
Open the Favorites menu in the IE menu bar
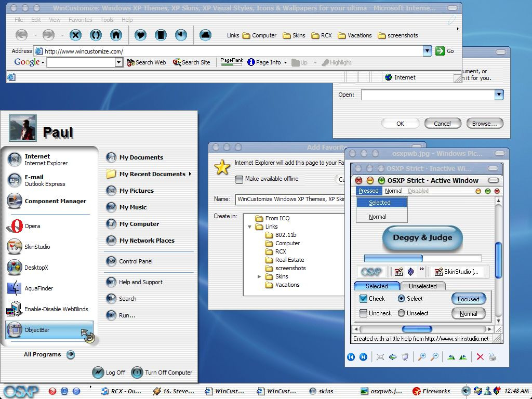[81, 20]
